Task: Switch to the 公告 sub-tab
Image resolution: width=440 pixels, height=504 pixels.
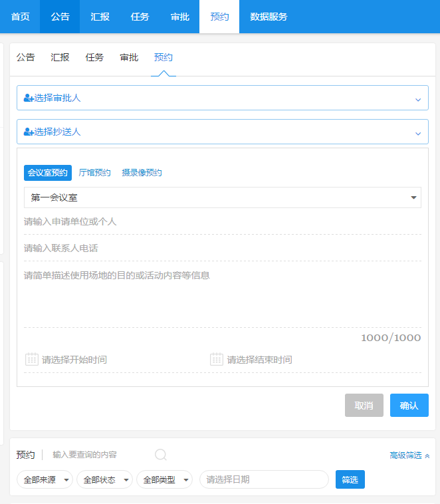Action: tap(25, 57)
